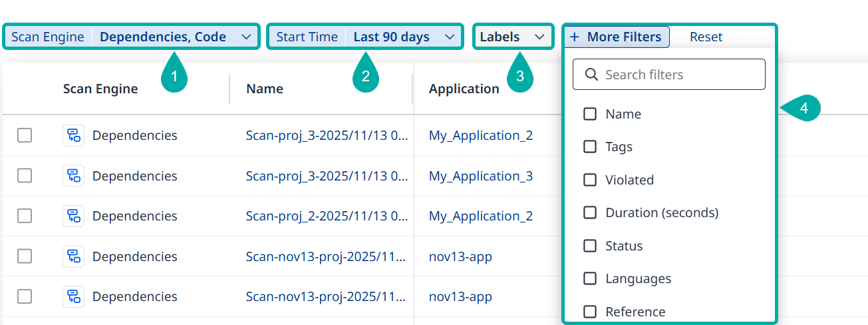Click the Dependencies engine icon in first row
The width and height of the screenshot is (868, 325).
coord(73,135)
